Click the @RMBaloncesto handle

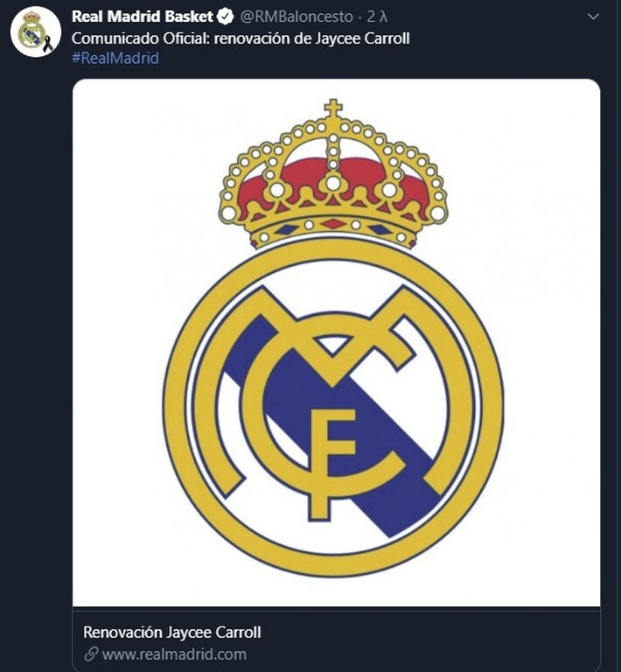pyautogui.click(x=297, y=17)
